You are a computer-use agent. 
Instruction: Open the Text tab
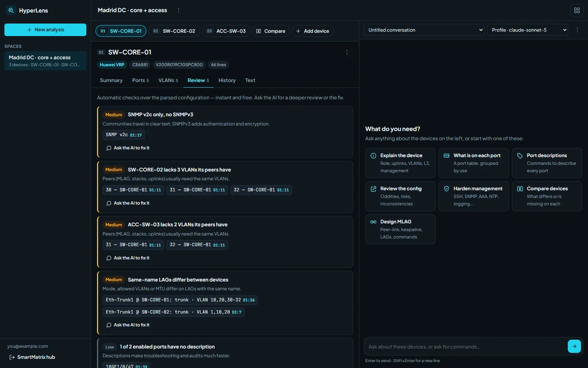pyautogui.click(x=250, y=80)
